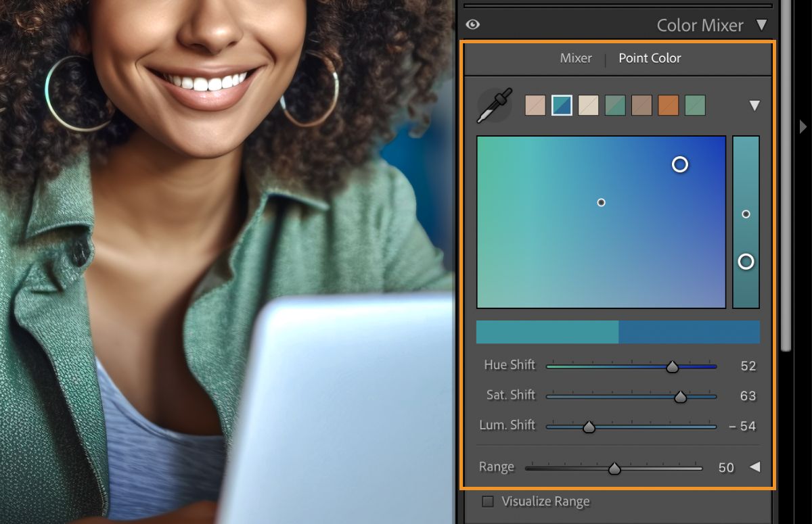Expand the hidden right side panel arrow
Screen dimensions: 812x524
(803, 126)
